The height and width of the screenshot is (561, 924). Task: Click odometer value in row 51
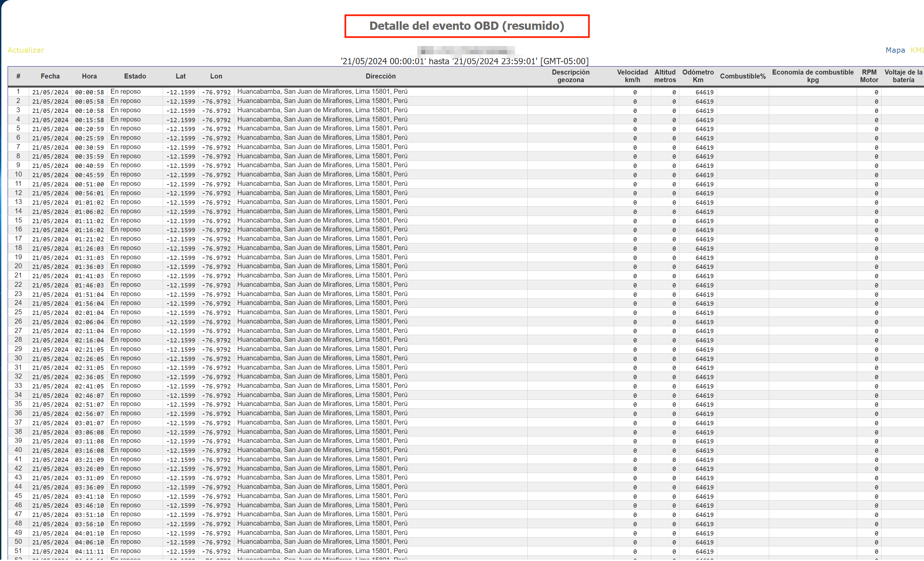click(704, 551)
